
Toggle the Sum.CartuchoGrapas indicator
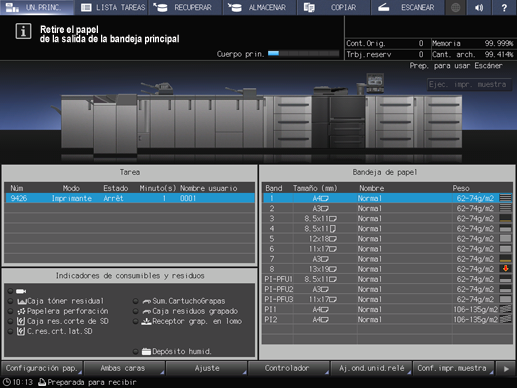pyautogui.click(x=136, y=301)
